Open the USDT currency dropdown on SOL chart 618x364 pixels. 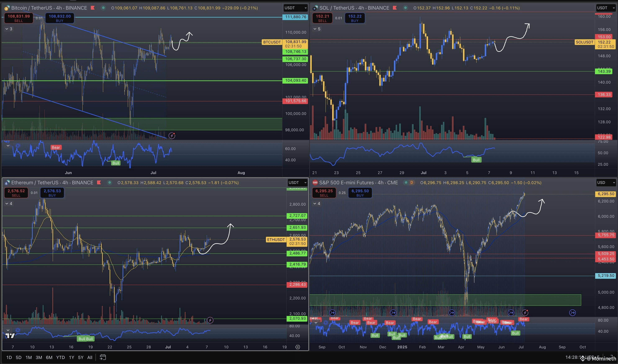(606, 8)
